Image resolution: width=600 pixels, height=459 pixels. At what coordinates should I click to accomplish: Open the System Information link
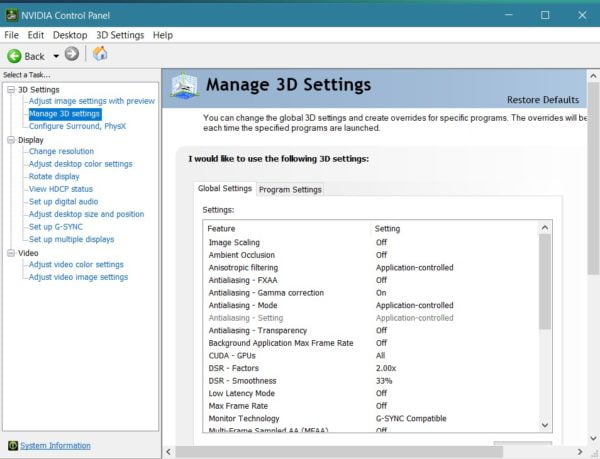(x=55, y=445)
